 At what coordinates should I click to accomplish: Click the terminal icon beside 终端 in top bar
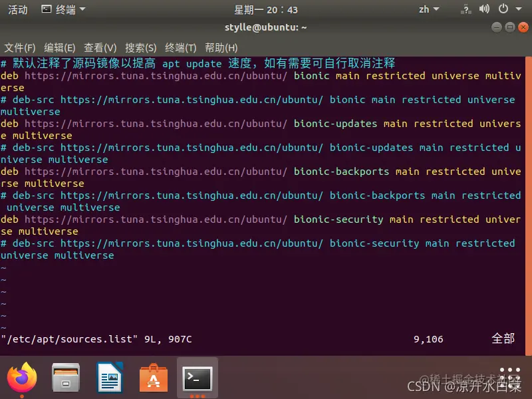46,9
